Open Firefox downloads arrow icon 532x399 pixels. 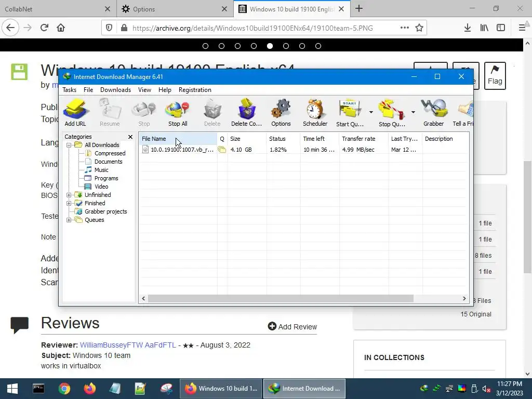(x=468, y=28)
